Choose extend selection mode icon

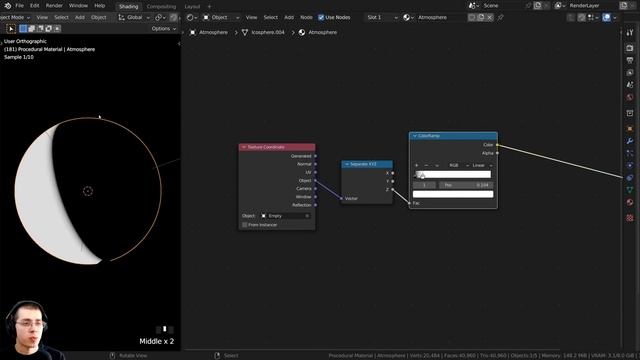pyautogui.click(x=32, y=29)
